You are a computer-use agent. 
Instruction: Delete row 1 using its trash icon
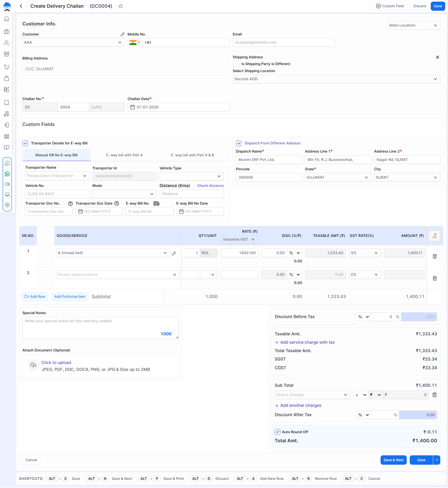(x=434, y=256)
